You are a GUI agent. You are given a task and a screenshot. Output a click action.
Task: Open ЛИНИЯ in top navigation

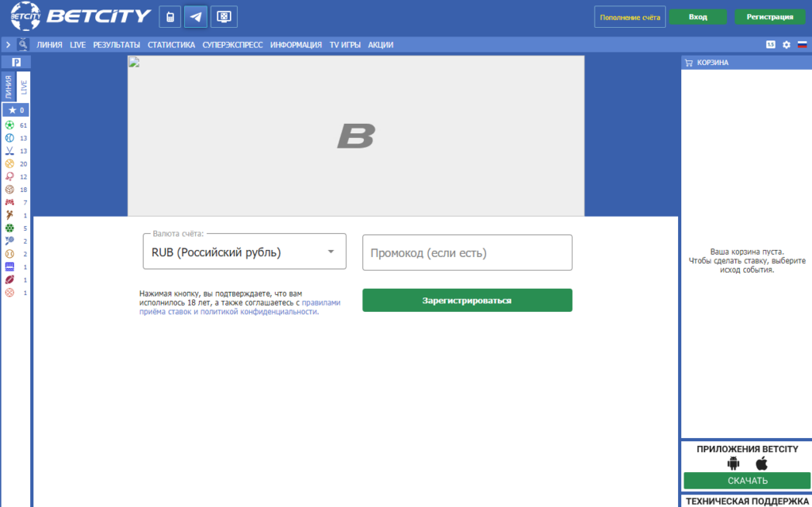49,45
